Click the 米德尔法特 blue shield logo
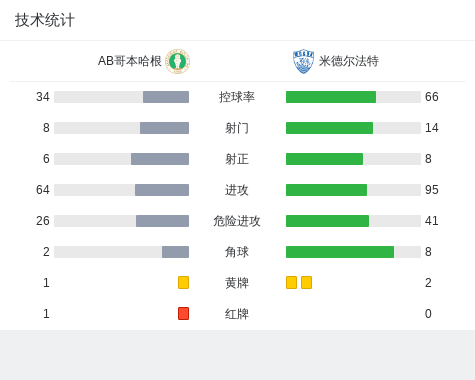475x380 pixels. pos(303,61)
